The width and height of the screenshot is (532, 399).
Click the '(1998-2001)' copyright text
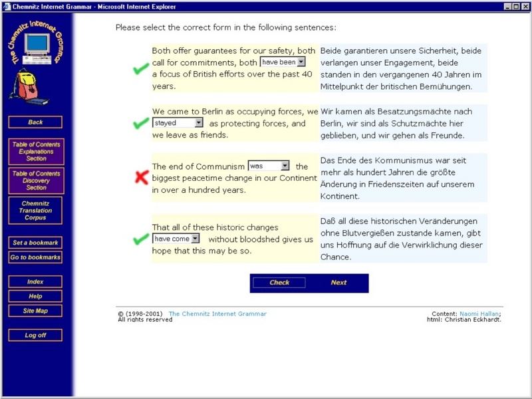(144, 314)
